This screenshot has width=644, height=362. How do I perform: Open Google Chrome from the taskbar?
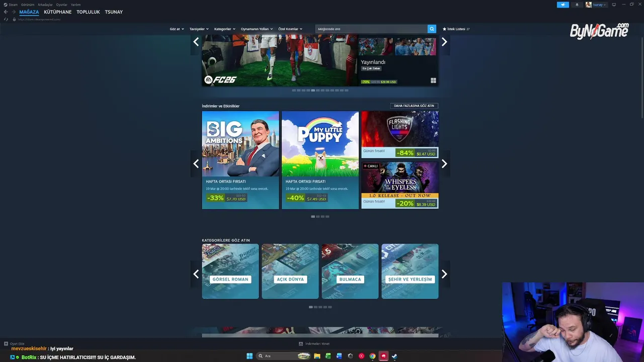[372, 356]
